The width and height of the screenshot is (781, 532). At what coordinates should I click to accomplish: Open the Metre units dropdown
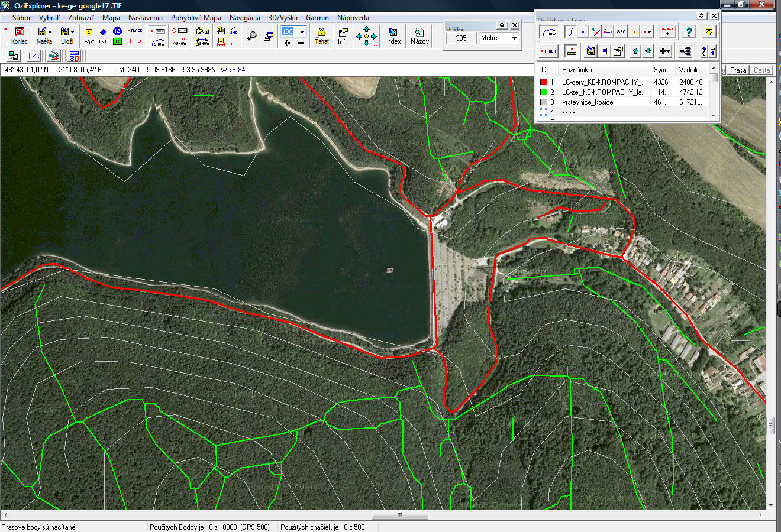click(x=514, y=38)
